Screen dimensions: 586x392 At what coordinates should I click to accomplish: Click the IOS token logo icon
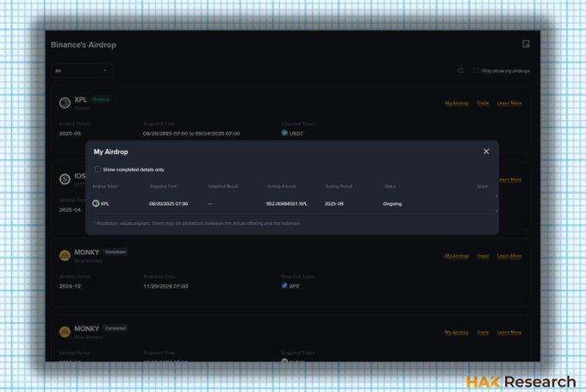[65, 178]
